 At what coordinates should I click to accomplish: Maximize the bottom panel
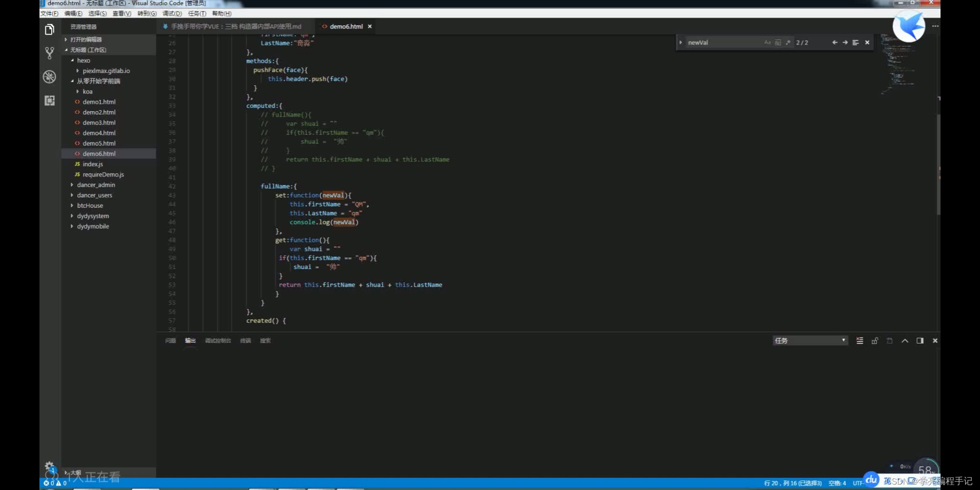coord(905,341)
